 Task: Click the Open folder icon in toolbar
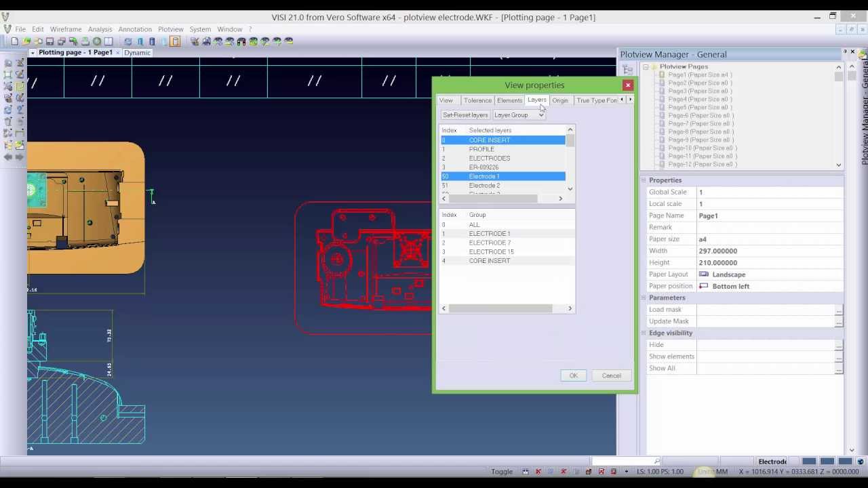[26, 41]
